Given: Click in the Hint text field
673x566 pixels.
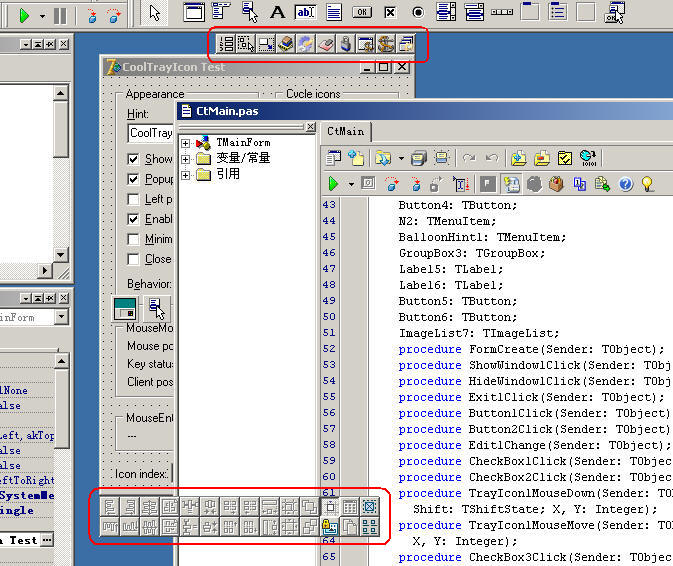Looking at the screenshot, I should [x=152, y=133].
